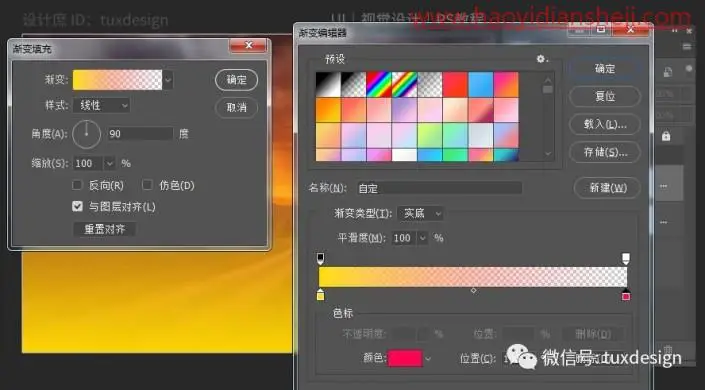Click 确定 in the Gradient Editor
This screenshot has width=705, height=390.
click(605, 69)
